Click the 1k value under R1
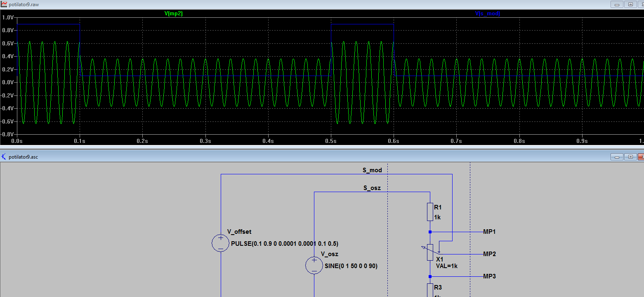 (437, 217)
